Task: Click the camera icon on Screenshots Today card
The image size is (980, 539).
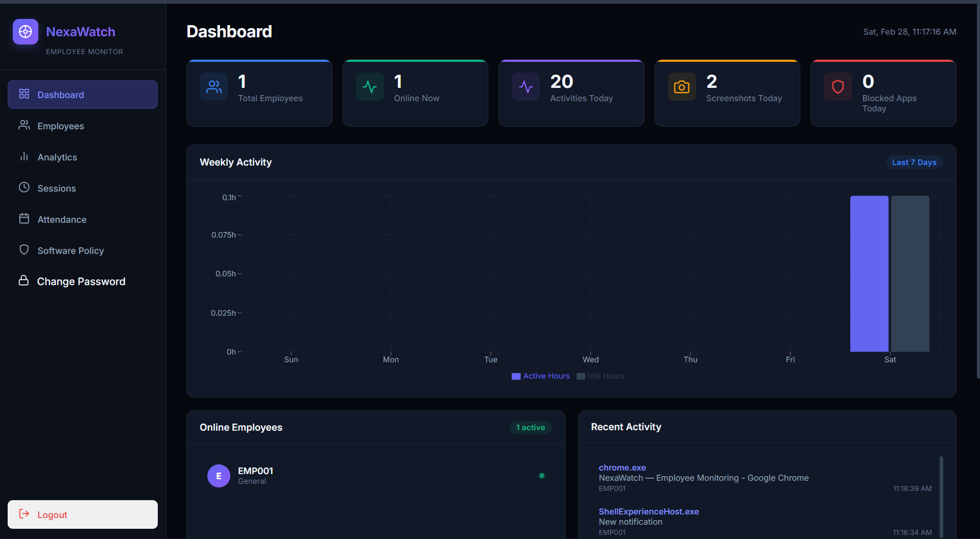Action: tap(681, 87)
